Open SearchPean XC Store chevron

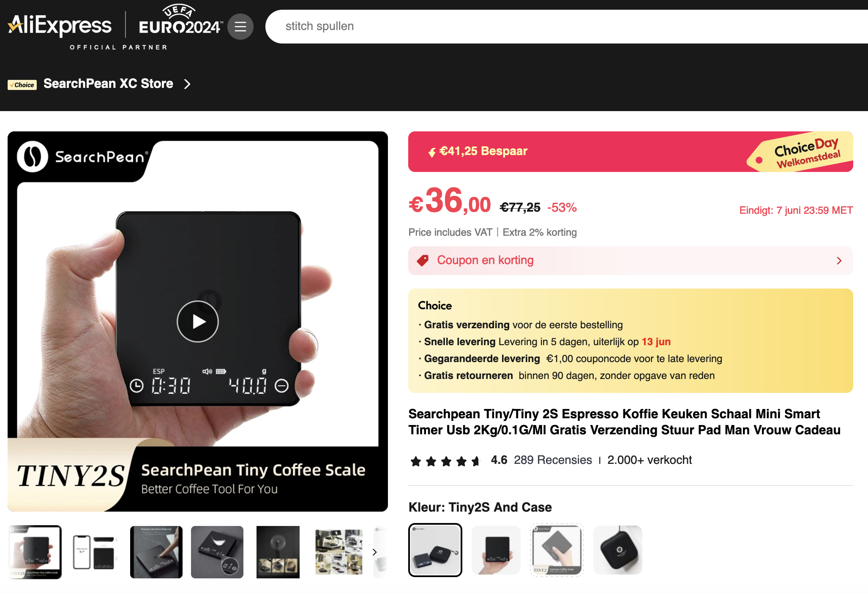187,84
